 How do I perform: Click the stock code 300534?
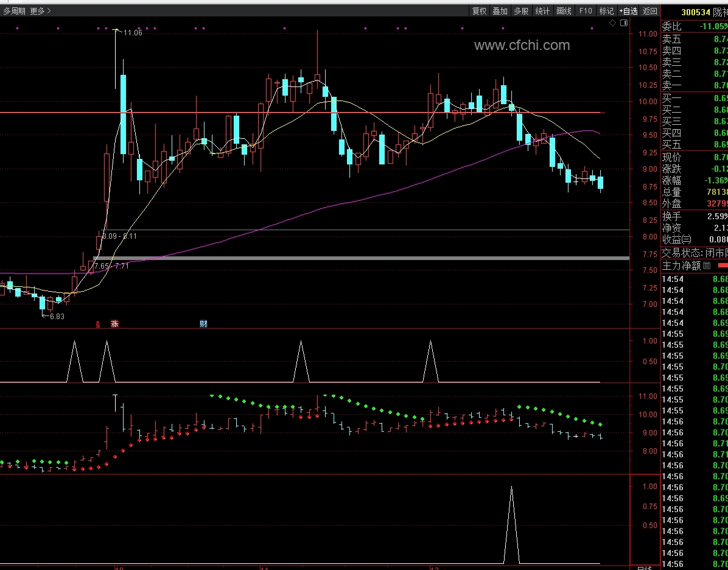pyautogui.click(x=696, y=13)
